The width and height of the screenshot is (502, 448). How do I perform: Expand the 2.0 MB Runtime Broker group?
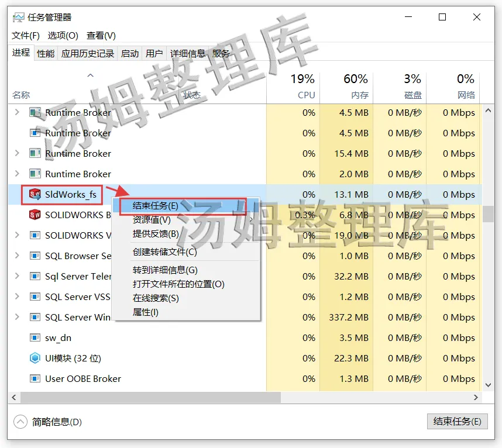(18, 174)
